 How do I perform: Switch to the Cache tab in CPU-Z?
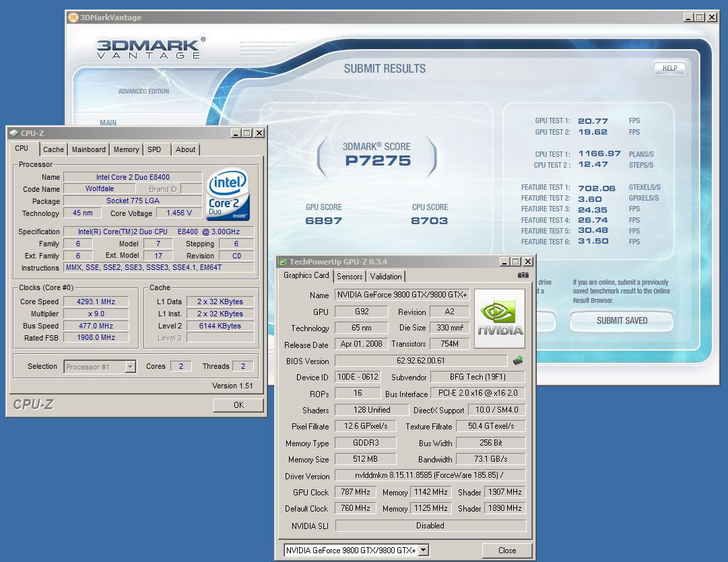53,149
